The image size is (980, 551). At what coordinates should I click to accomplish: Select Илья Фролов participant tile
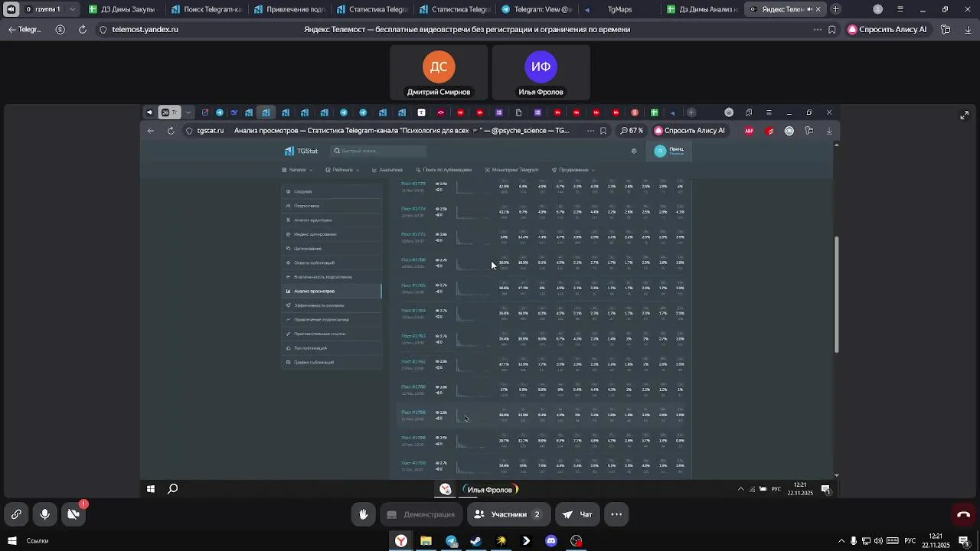pos(541,73)
